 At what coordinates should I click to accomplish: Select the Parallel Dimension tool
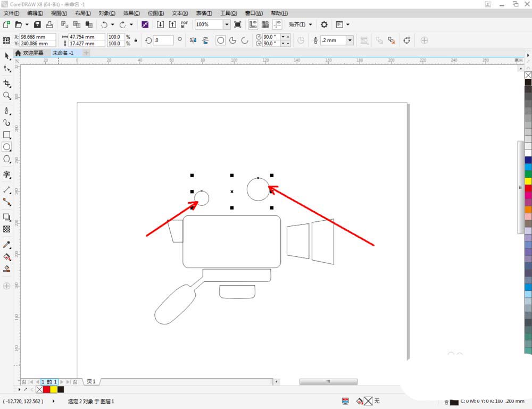click(x=7, y=190)
